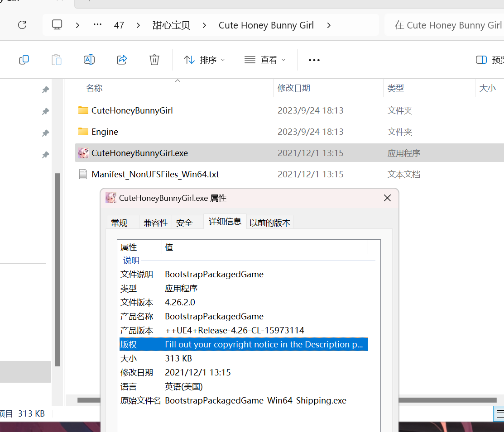This screenshot has width=504, height=432.
Task: Click the 文本文档 type cell in file list
Action: pos(404,175)
